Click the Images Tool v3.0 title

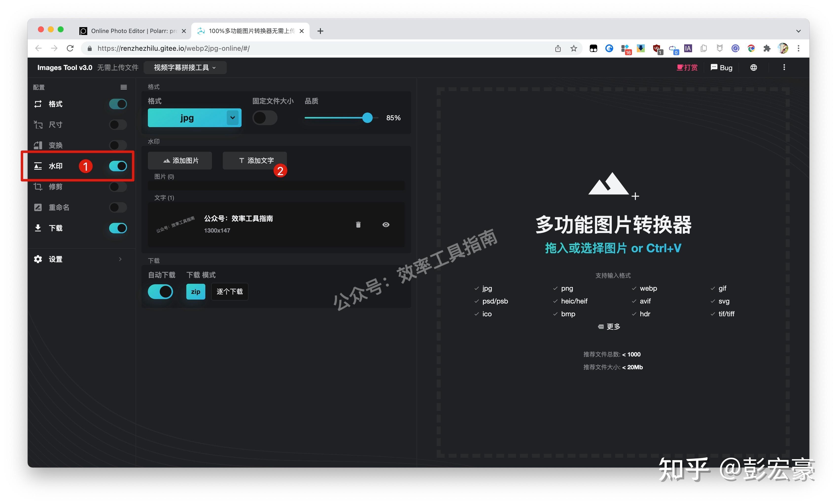point(65,67)
